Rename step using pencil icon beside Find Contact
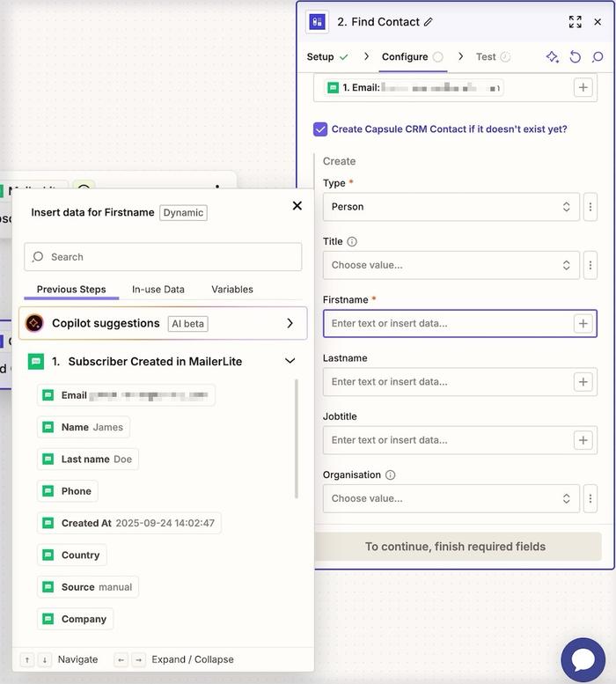616x684 pixels. [x=429, y=22]
